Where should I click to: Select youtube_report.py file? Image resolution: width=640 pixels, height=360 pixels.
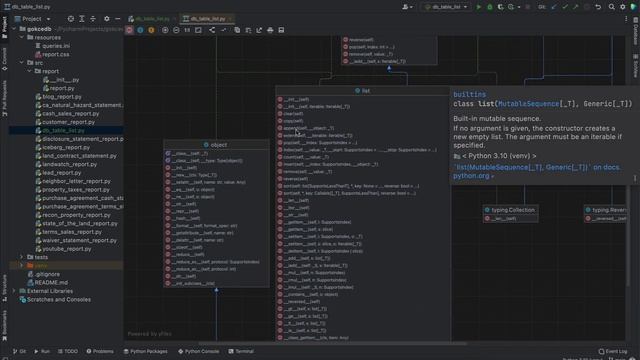click(67, 249)
